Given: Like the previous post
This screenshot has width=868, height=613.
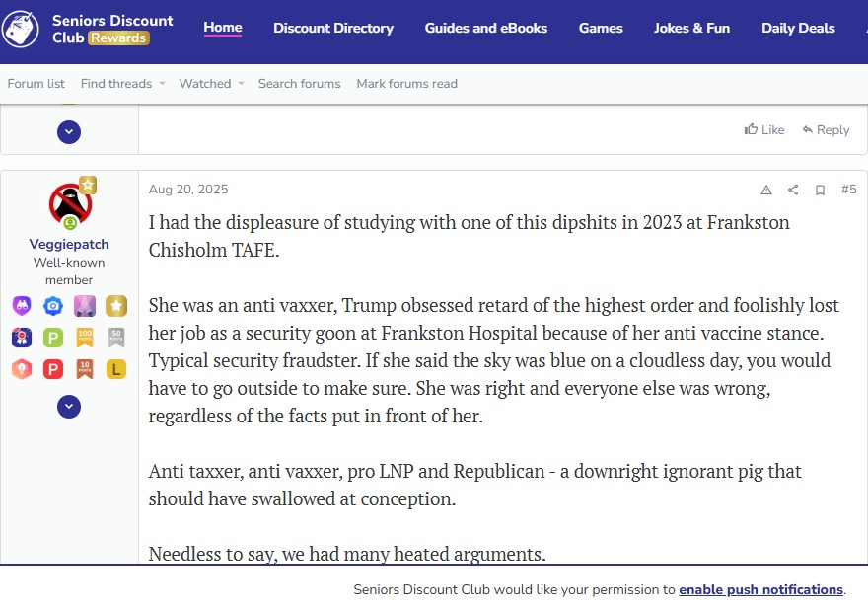Looking at the screenshot, I should (x=763, y=129).
